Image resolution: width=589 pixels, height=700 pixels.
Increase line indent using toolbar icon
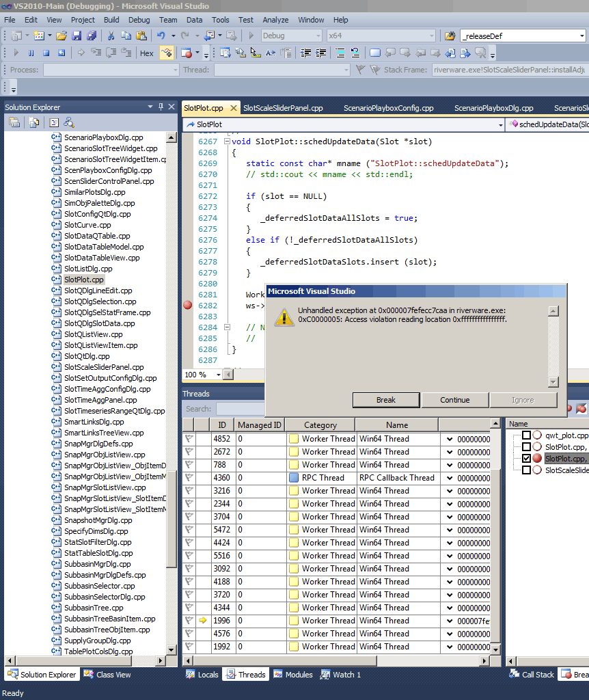(x=321, y=53)
